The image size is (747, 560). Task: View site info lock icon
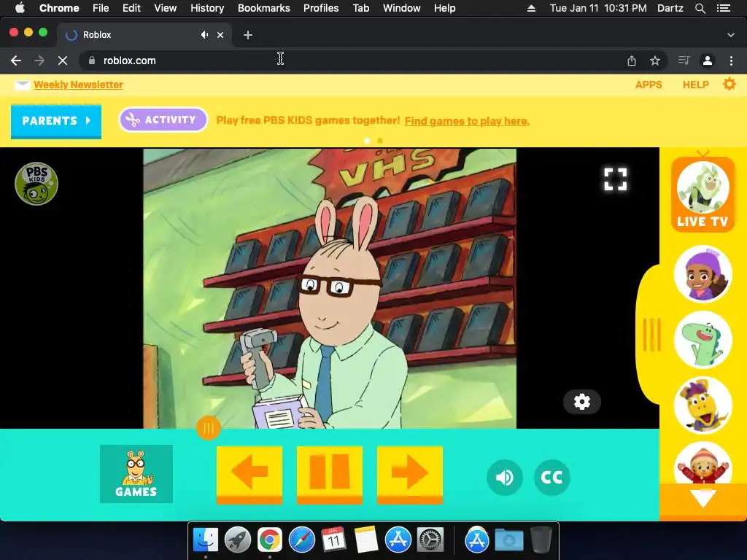click(92, 61)
